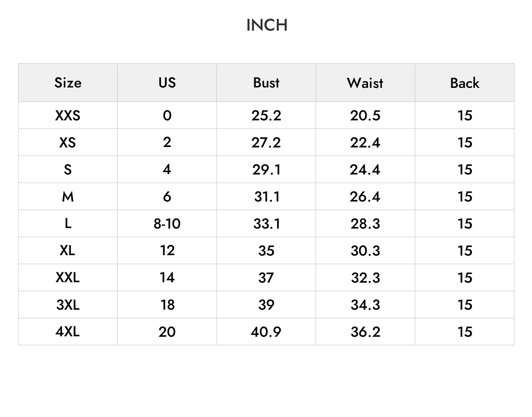Select the Size column header

coord(68,83)
